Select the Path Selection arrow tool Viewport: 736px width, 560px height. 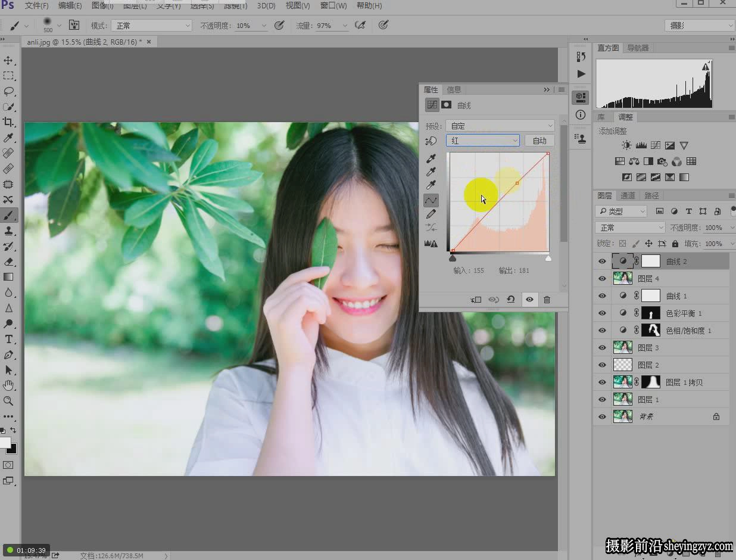(8, 370)
